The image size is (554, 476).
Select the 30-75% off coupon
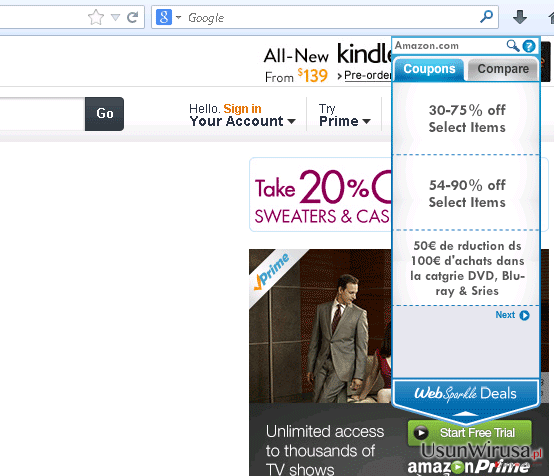point(467,119)
